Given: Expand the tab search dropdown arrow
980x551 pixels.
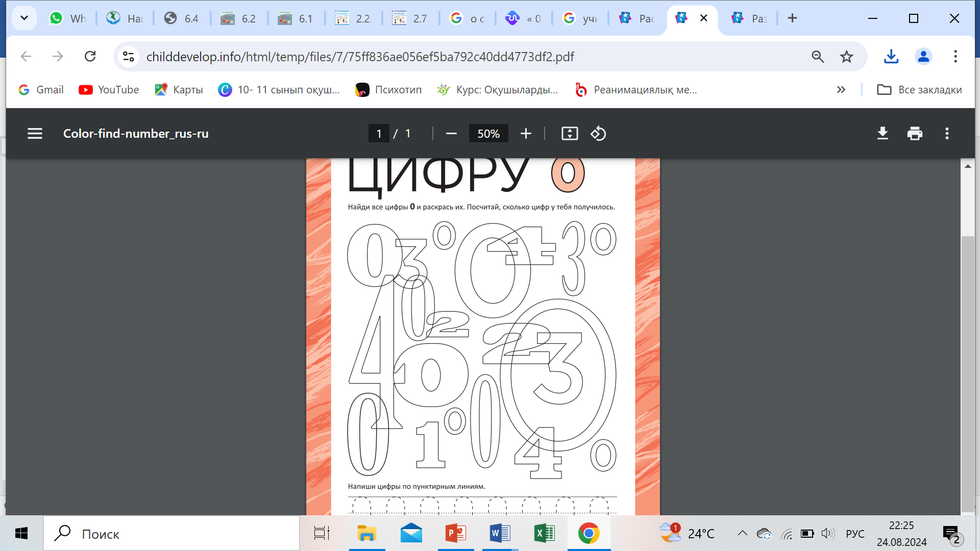Looking at the screenshot, I should point(24,18).
